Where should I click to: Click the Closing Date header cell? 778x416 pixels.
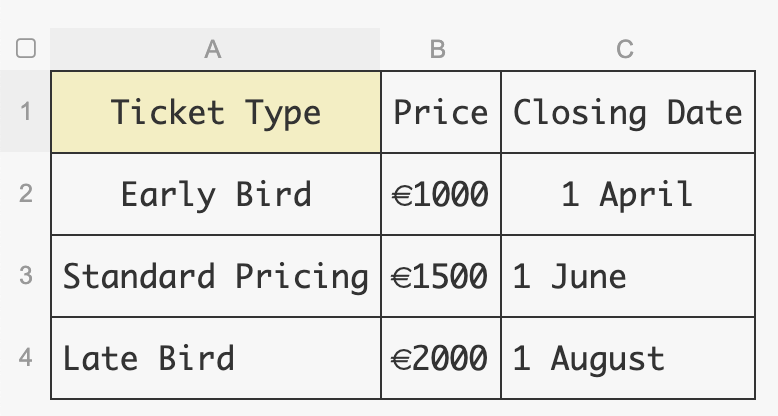click(627, 112)
